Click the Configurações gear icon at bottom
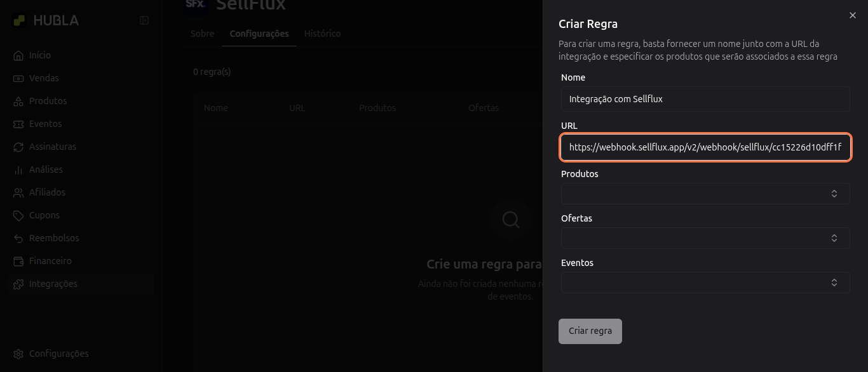868x372 pixels. click(x=18, y=354)
